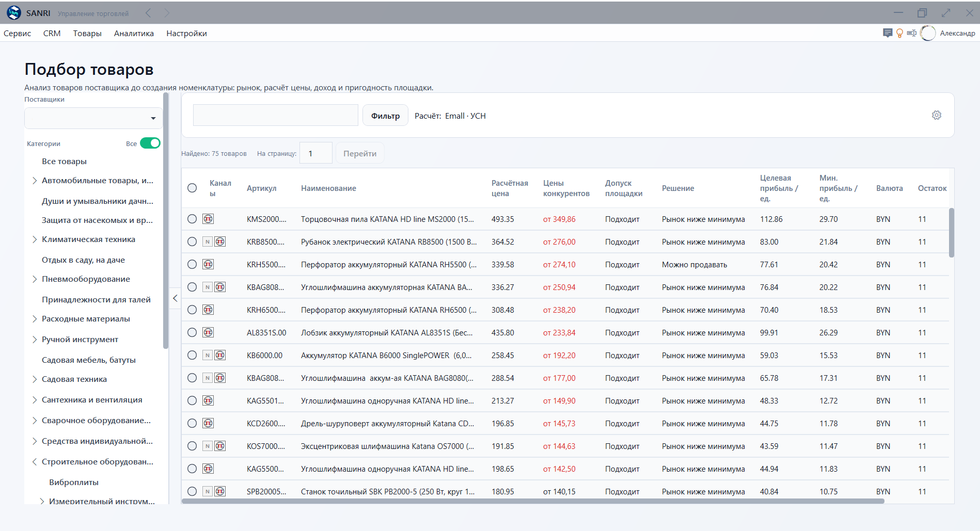
Task: Focus the filter search input field
Action: (275, 115)
